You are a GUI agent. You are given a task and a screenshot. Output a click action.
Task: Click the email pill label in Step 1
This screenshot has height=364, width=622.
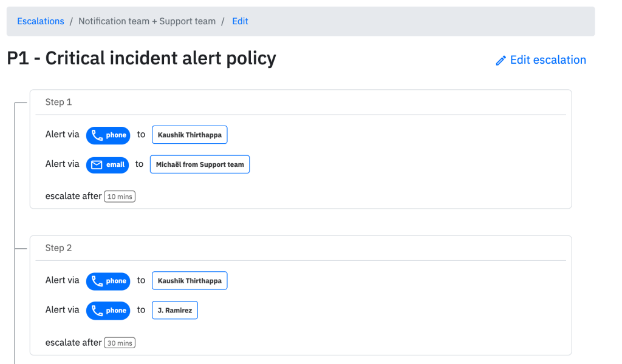coord(115,165)
